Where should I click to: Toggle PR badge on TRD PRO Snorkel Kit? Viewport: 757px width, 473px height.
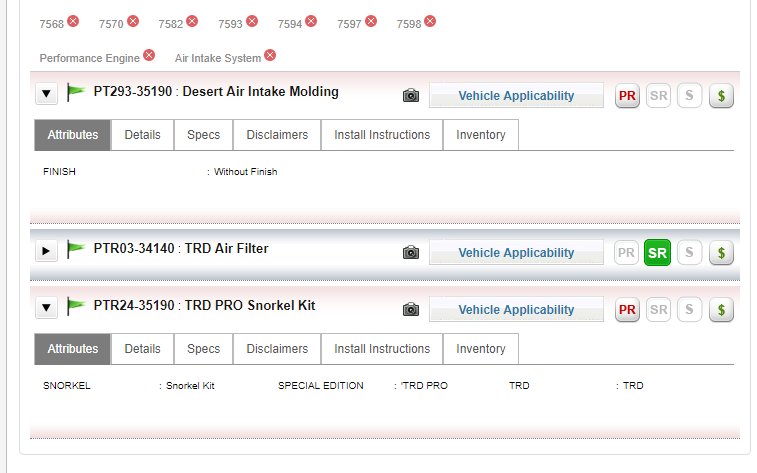coord(627,309)
